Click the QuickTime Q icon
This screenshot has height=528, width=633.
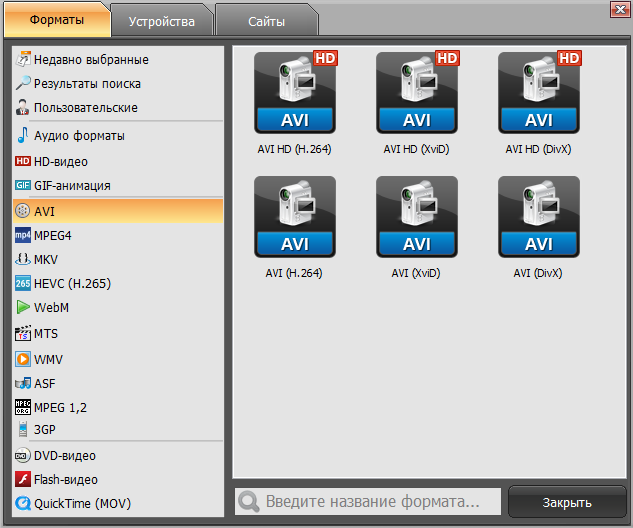[23, 503]
